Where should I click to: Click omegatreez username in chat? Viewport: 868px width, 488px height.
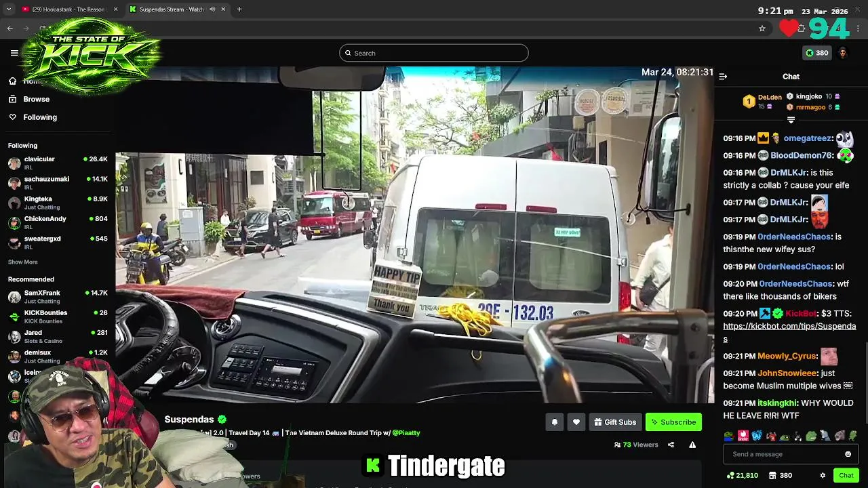tap(808, 138)
